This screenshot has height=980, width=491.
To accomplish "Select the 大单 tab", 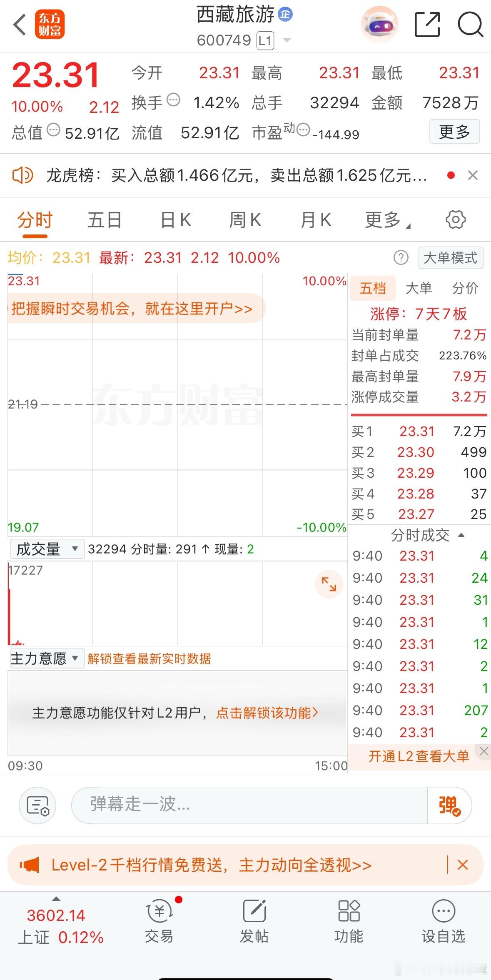I will point(419,288).
